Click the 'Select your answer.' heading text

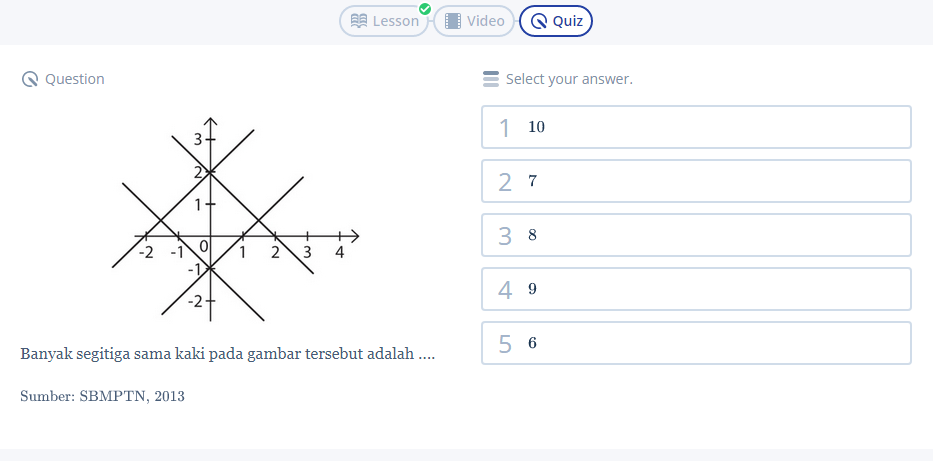[x=569, y=79]
